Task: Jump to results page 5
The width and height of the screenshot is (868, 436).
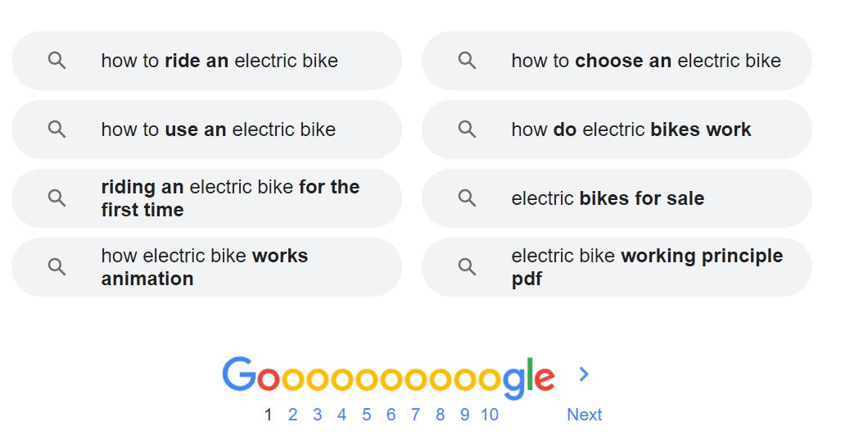Action: pyautogui.click(x=366, y=415)
